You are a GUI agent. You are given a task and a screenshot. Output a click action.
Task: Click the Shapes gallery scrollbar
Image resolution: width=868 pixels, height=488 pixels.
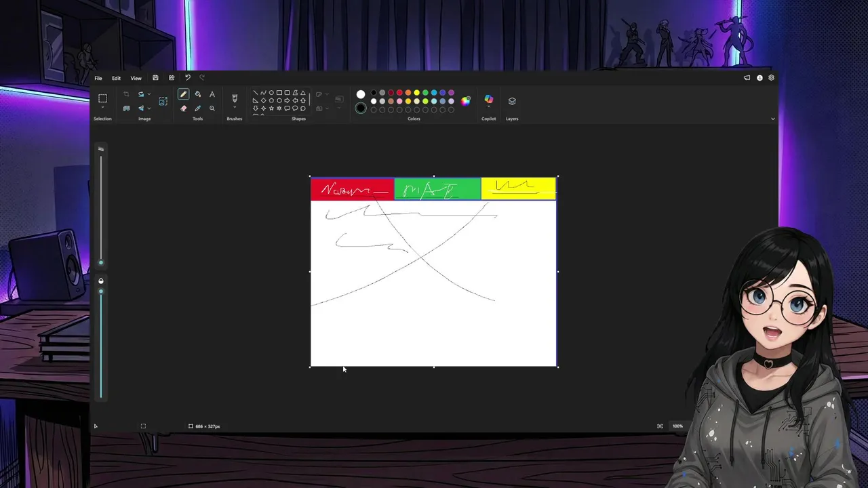pos(309,100)
